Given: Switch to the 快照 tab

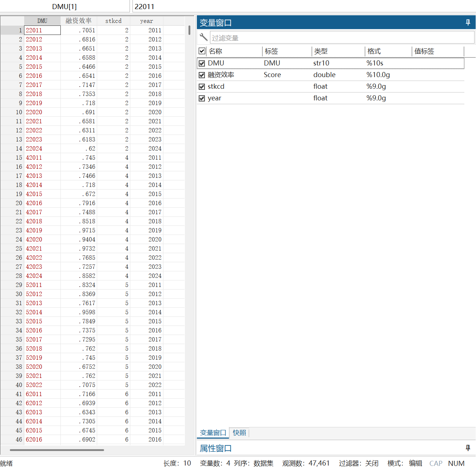Looking at the screenshot, I should click(239, 433).
